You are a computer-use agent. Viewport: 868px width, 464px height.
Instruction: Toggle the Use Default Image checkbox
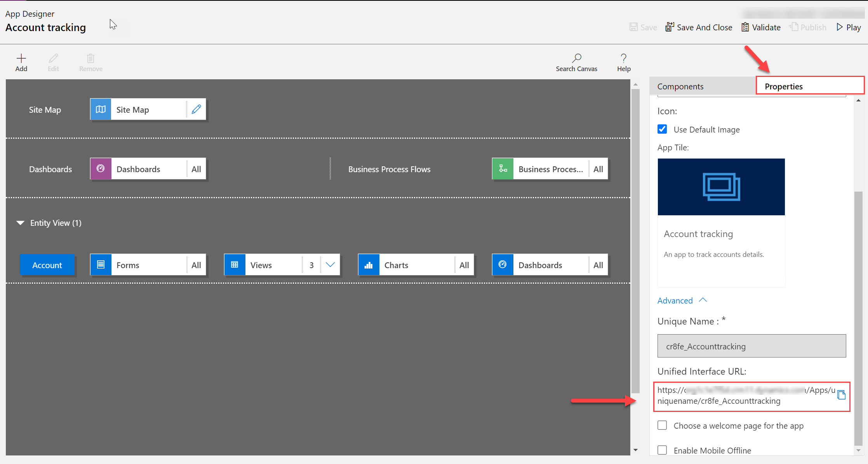pos(663,129)
